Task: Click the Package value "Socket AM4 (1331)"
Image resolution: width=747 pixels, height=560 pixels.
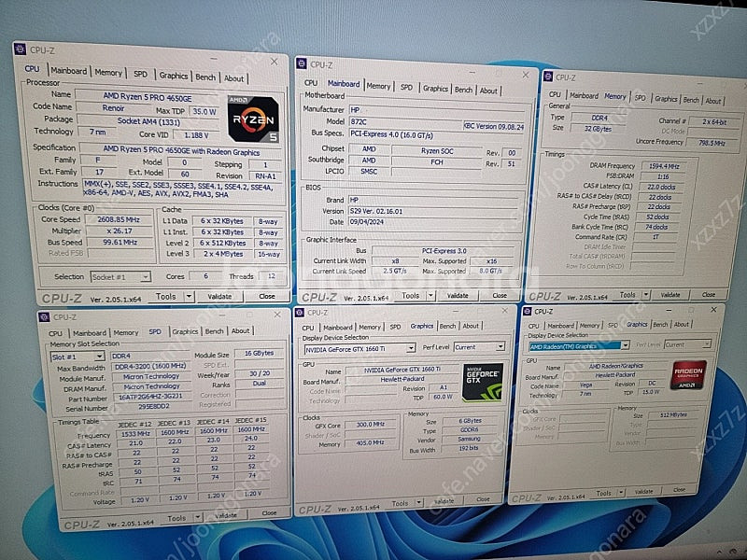Action: [x=148, y=121]
